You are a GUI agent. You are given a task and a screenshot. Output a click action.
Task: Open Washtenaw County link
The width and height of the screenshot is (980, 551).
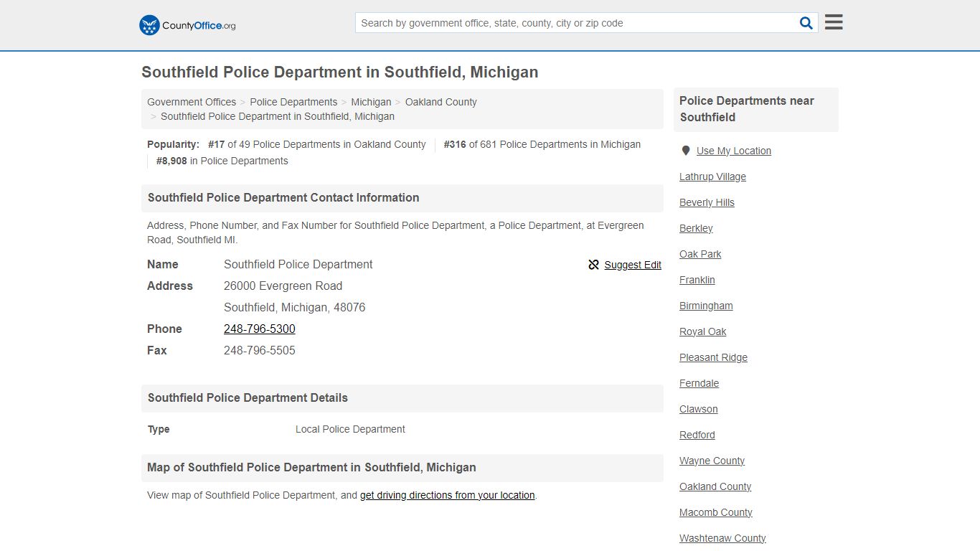pos(722,538)
